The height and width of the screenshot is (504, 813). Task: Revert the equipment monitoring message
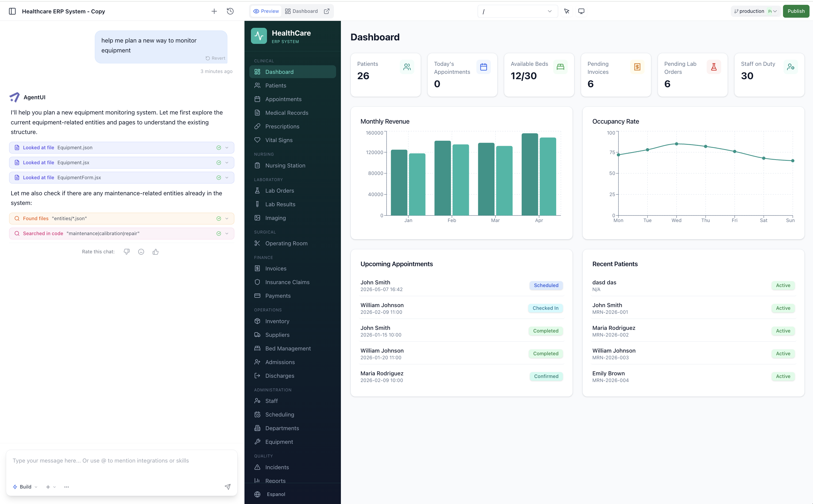216,58
